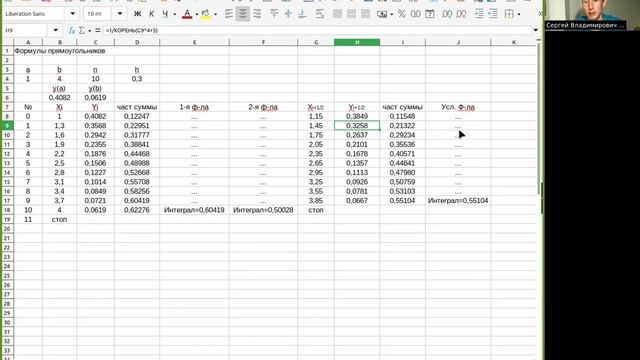Select cell 'Интеграл=0,60419'
Screen dimensions: 640x360
click(194, 210)
